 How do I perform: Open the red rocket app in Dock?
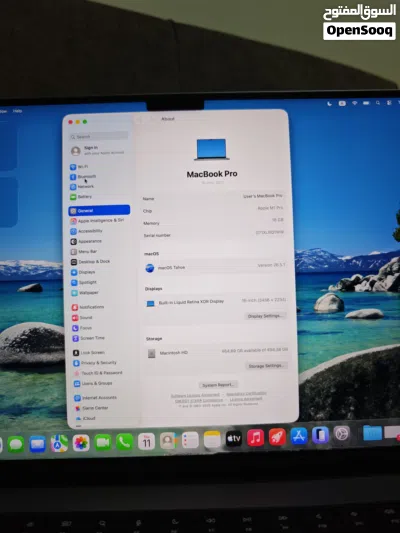coord(277,437)
